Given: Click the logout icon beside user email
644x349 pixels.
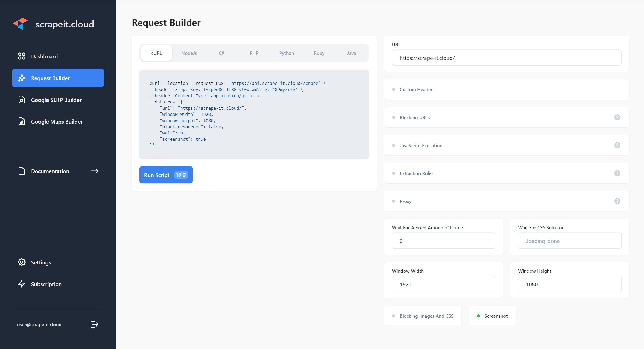Looking at the screenshot, I should (95, 324).
